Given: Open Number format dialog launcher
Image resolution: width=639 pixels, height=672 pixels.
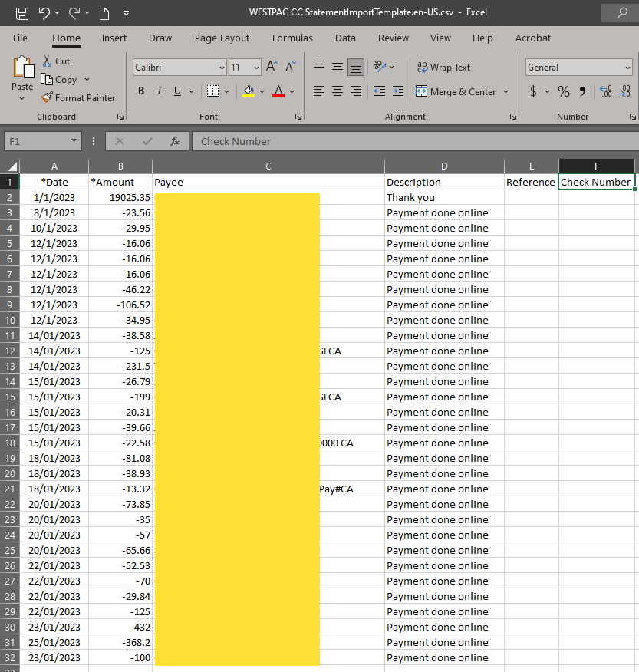Looking at the screenshot, I should [633, 117].
